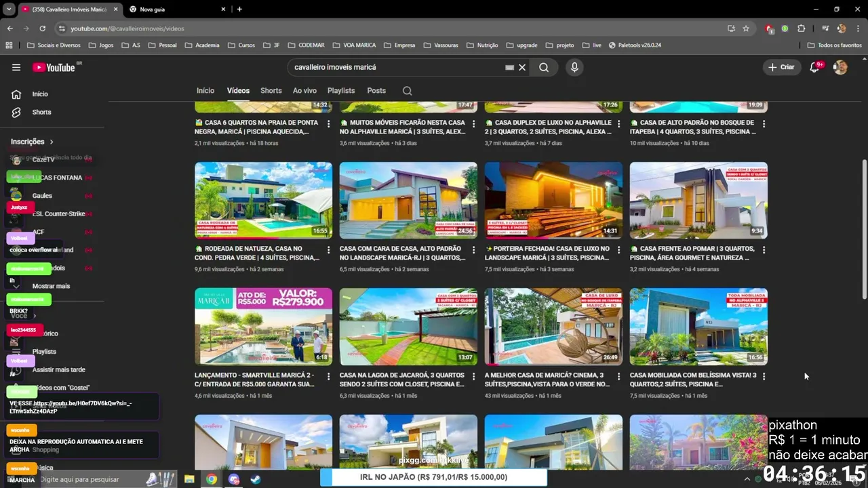Open Playlists in the left sidebar
Viewport: 868px width, 488px height.
click(x=44, y=352)
